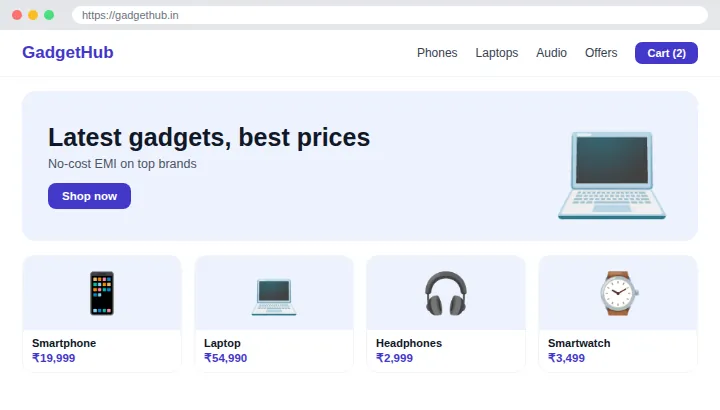Click the Shop now button
Image resolution: width=720 pixels, height=410 pixels.
click(x=89, y=196)
